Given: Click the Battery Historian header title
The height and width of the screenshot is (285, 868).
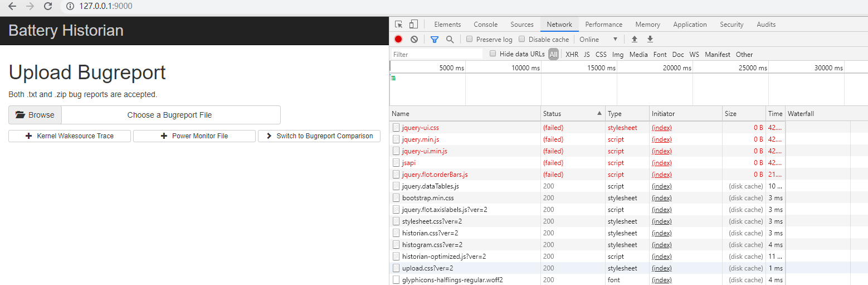Looking at the screenshot, I should tap(66, 30).
